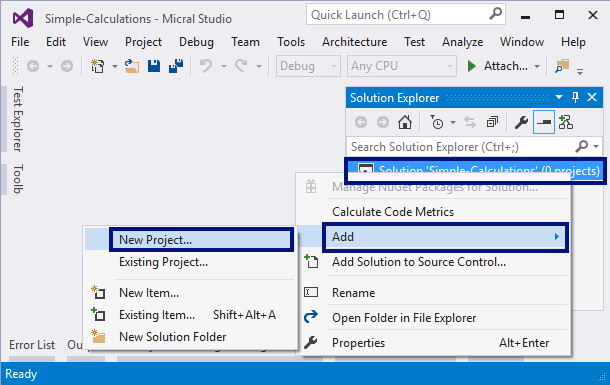The image size is (610, 385).
Task: Click Solution Explorer Home icon
Action: click(405, 122)
